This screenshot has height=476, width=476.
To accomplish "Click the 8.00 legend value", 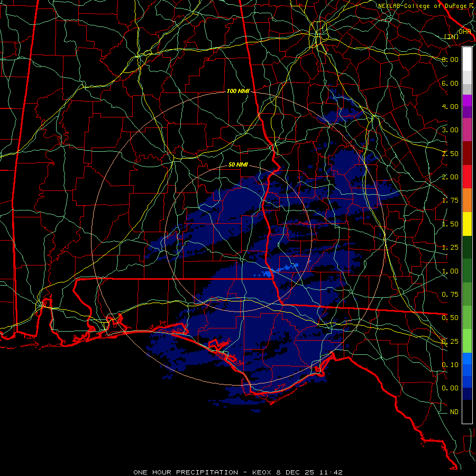I will pos(450,59).
